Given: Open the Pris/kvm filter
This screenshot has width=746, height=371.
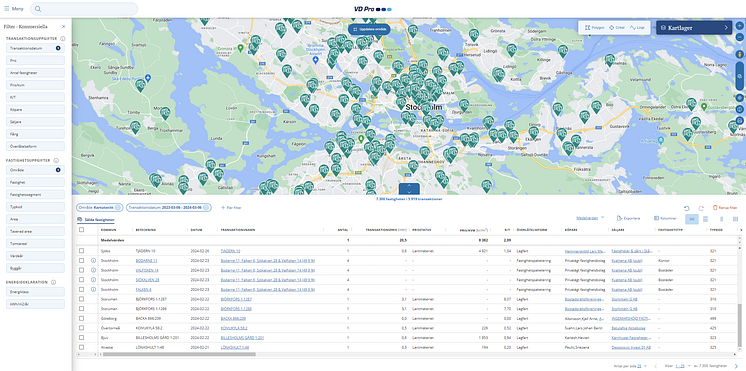Looking at the screenshot, I should pyautogui.click(x=35, y=85).
